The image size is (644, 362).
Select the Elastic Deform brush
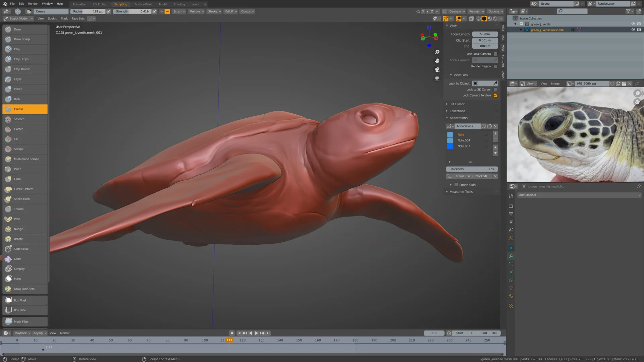point(25,189)
